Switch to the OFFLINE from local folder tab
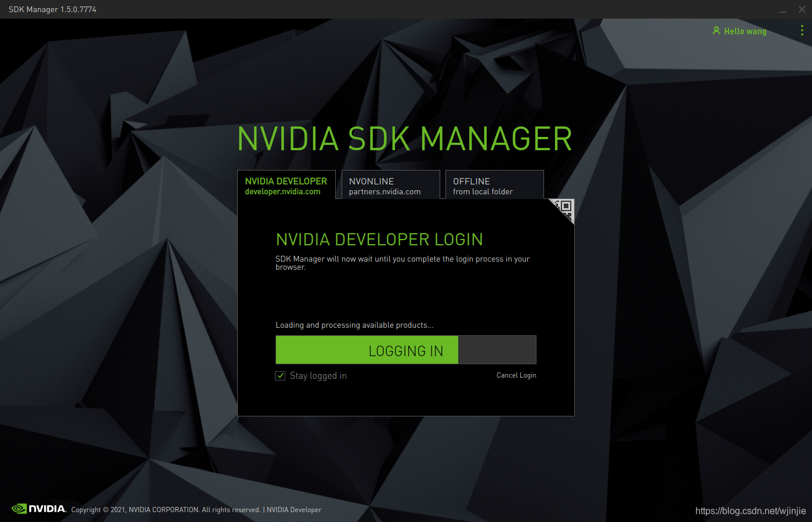 (x=494, y=185)
